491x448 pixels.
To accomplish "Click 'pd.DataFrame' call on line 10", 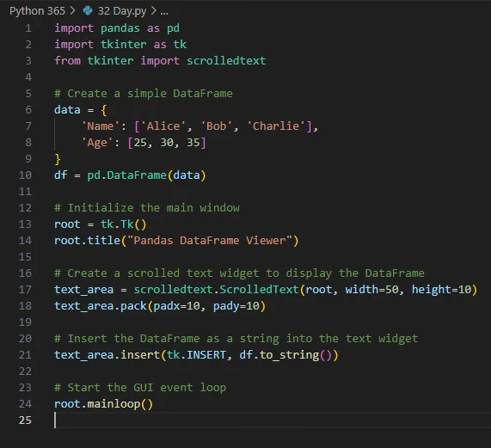I will click(126, 175).
